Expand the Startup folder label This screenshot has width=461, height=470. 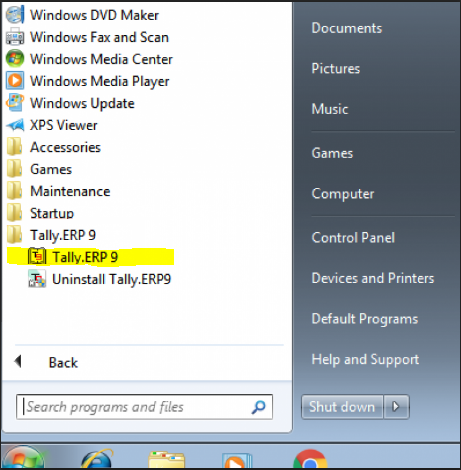click(x=52, y=213)
